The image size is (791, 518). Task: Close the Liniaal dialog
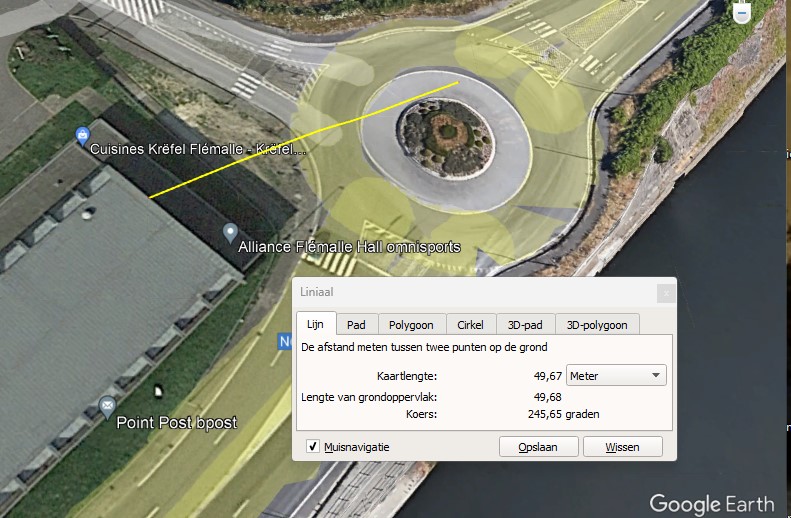666,293
